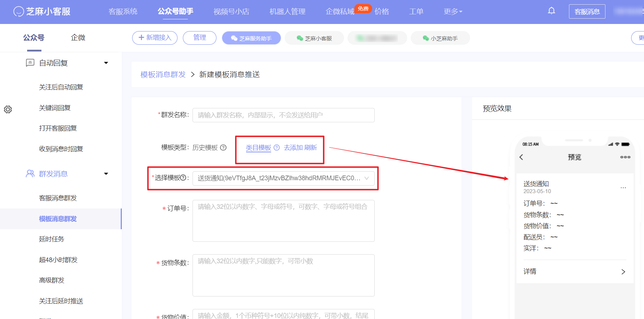Collapse the 自动回复 menu section

106,63
